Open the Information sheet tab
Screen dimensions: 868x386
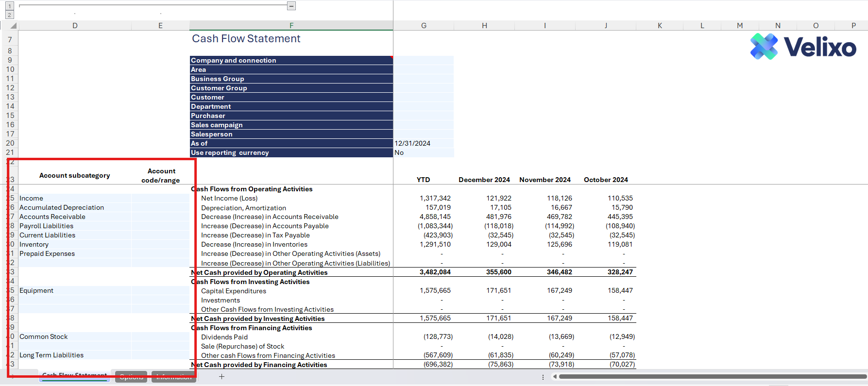tap(174, 377)
